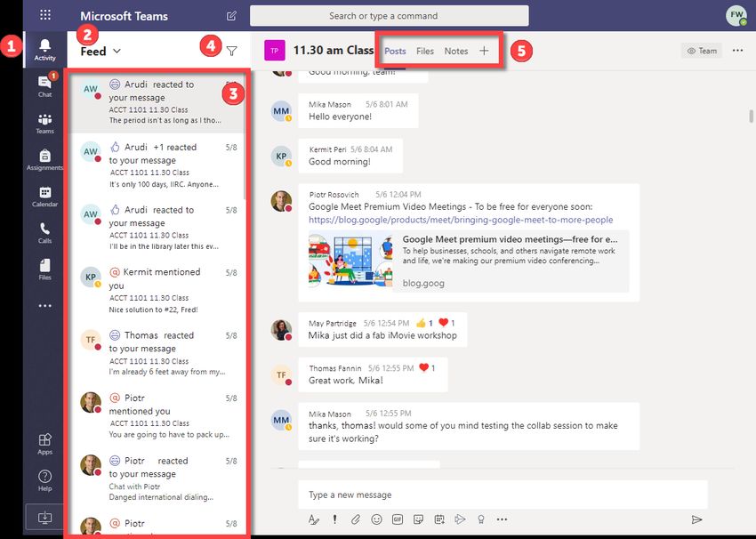
Task: Open feed item "I'll be in the library later"
Action: click(x=157, y=228)
